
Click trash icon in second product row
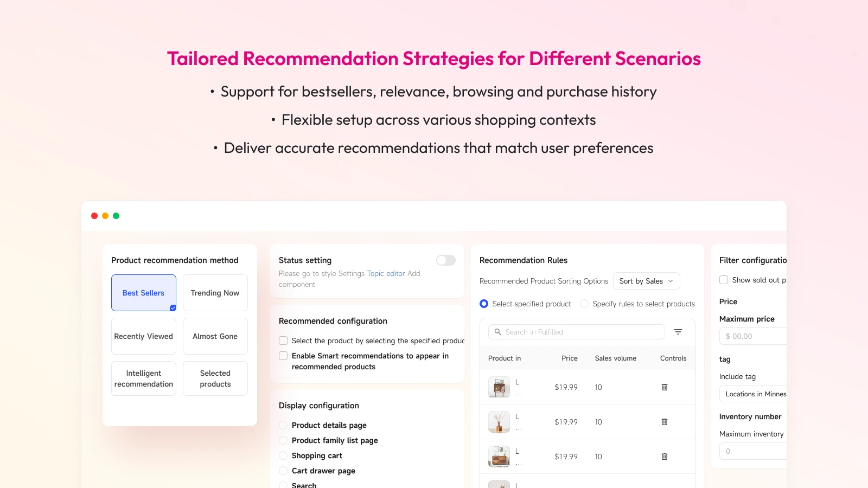click(665, 422)
